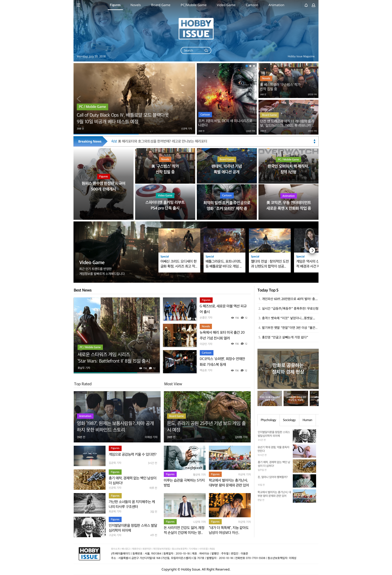
Task: Open the user account icon
Action: [313, 5]
